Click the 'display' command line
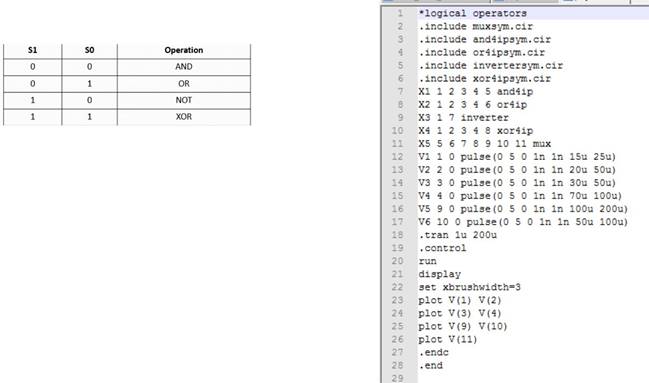Screen dimensions: 649x383 [440, 274]
